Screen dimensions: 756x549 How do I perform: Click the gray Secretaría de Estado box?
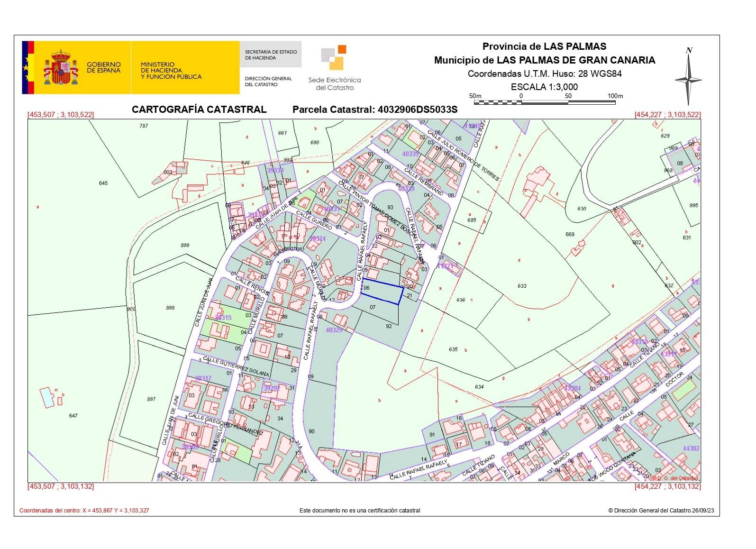pyautogui.click(x=271, y=55)
